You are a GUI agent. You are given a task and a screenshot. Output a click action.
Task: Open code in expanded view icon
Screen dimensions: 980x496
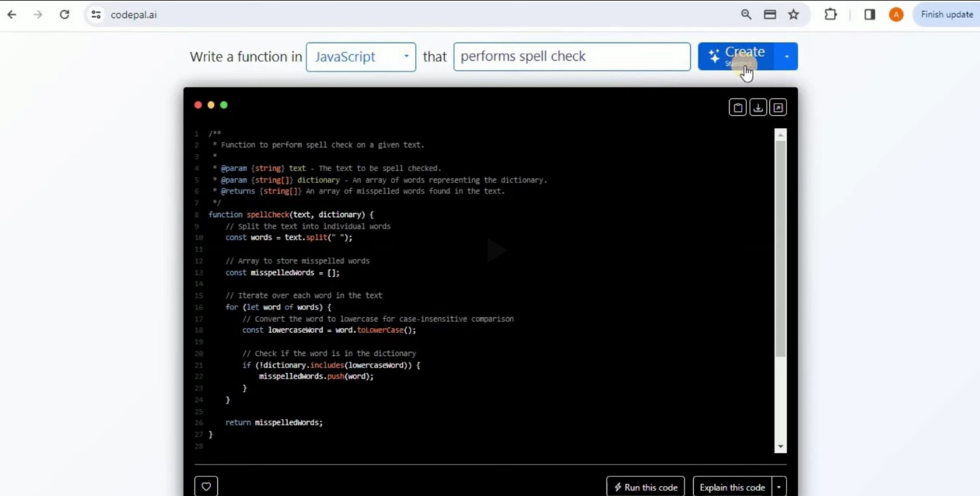[x=778, y=107]
